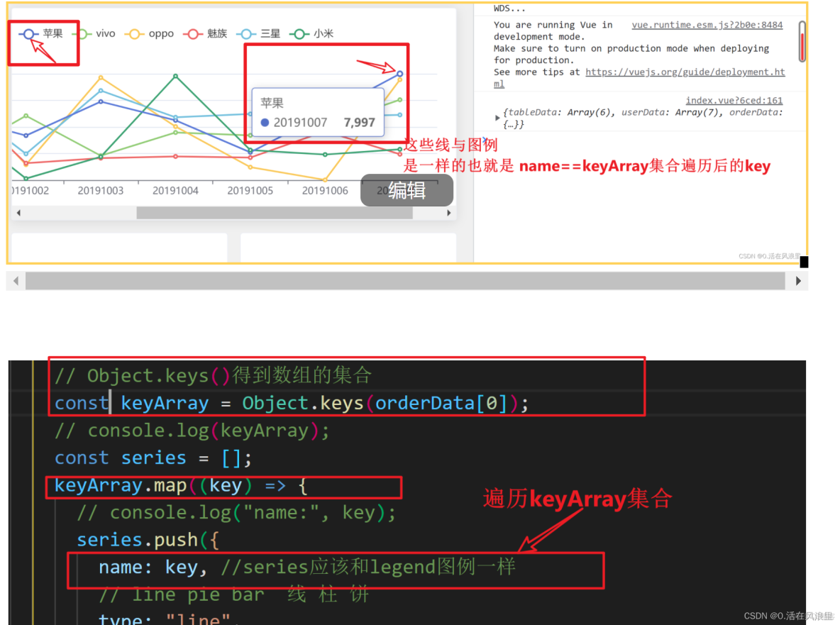Click the page scrollbar left arrow

[16, 281]
